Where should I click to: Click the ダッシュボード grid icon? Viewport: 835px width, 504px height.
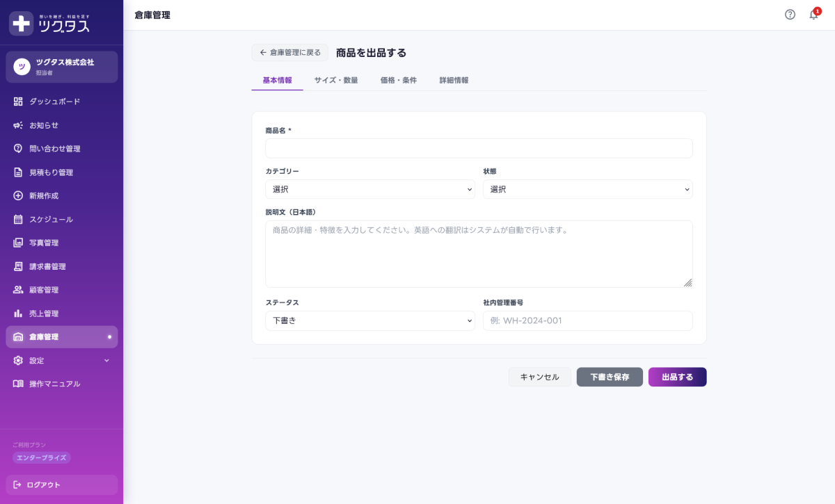[x=18, y=101]
